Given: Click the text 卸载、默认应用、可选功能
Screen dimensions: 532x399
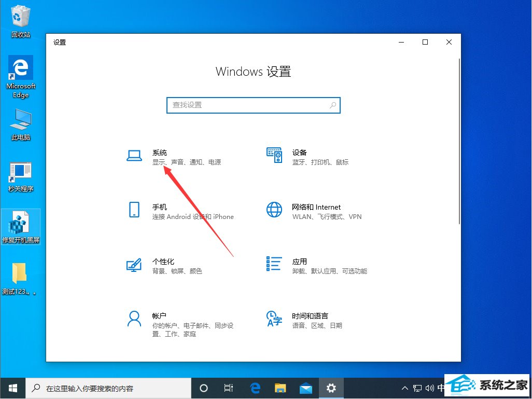Looking at the screenshot, I should (x=330, y=271).
